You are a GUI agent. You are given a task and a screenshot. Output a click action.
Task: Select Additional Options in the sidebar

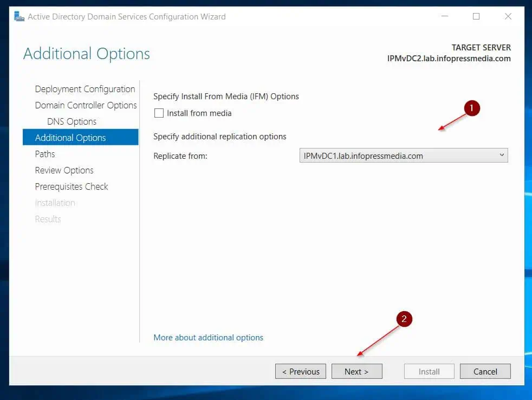(80, 137)
